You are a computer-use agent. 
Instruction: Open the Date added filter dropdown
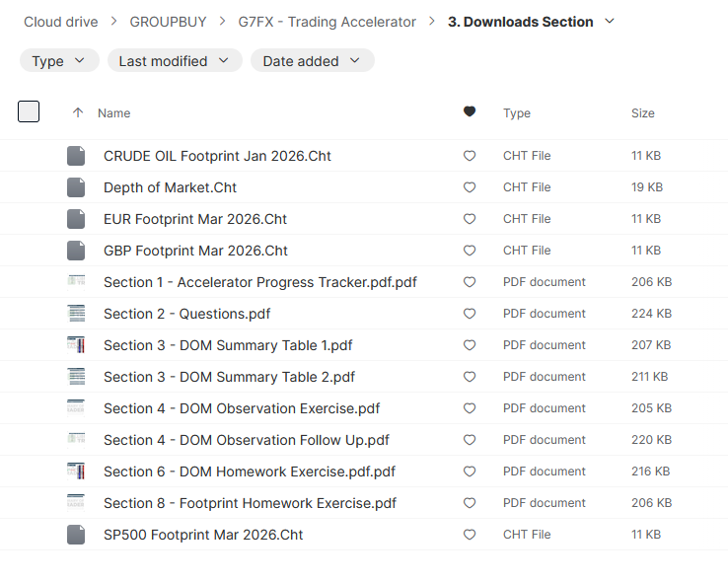(312, 61)
